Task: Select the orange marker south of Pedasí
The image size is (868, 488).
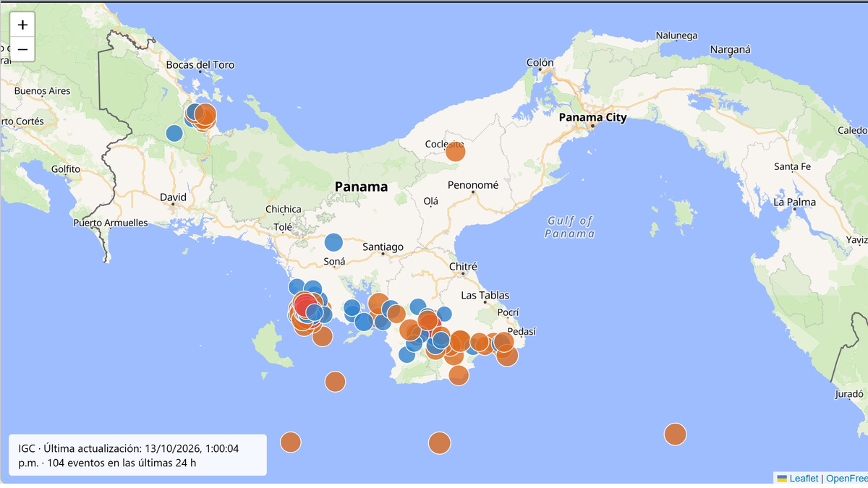Action: [507, 355]
